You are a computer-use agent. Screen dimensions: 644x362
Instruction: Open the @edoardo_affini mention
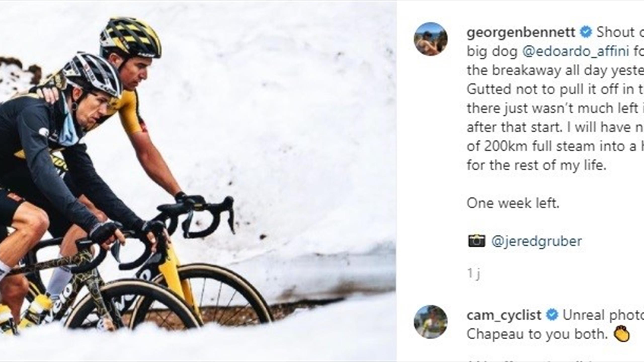(576, 52)
